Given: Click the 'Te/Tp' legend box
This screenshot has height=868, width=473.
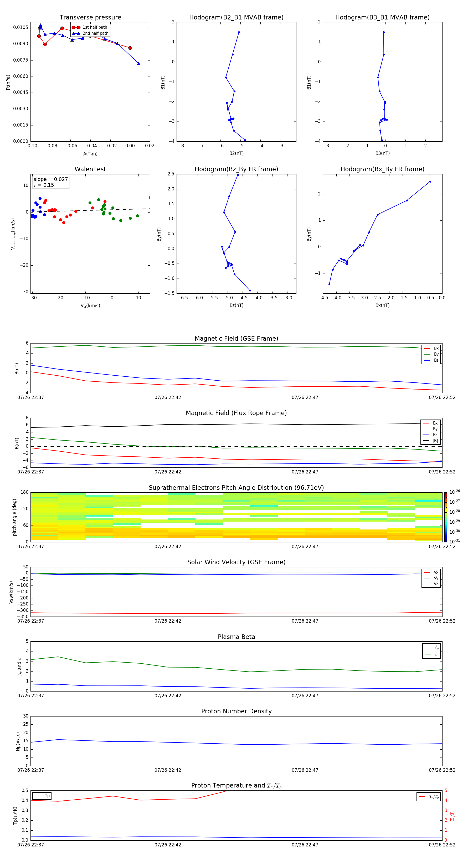Looking at the screenshot, I should 429,796.
